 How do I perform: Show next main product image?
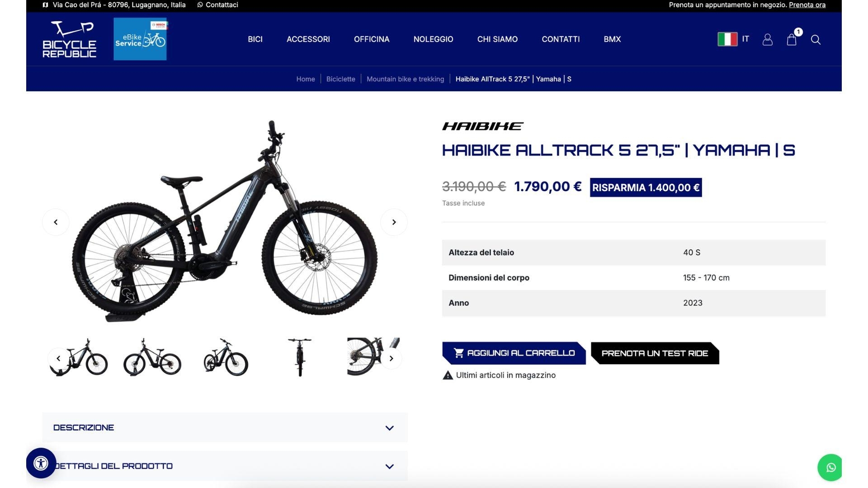394,222
